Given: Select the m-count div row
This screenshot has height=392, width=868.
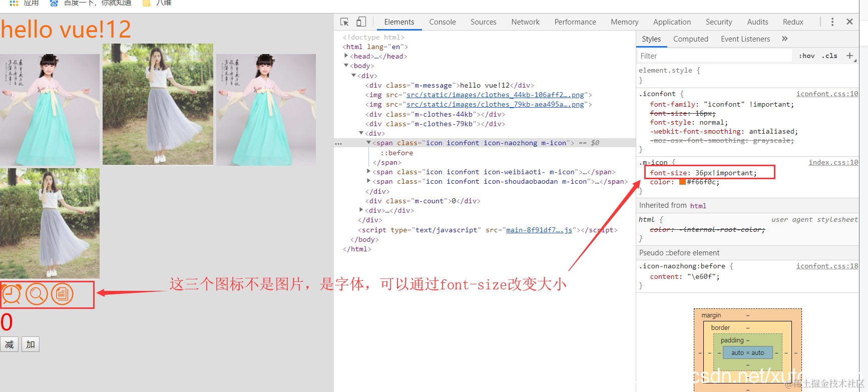Looking at the screenshot, I should pos(423,201).
